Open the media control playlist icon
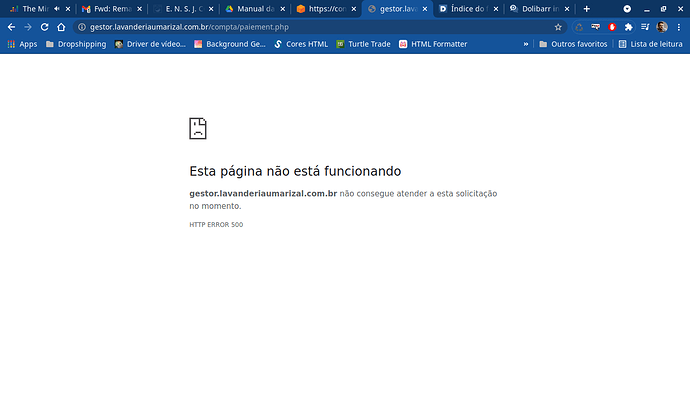The width and height of the screenshot is (690, 398). pyautogui.click(x=645, y=27)
